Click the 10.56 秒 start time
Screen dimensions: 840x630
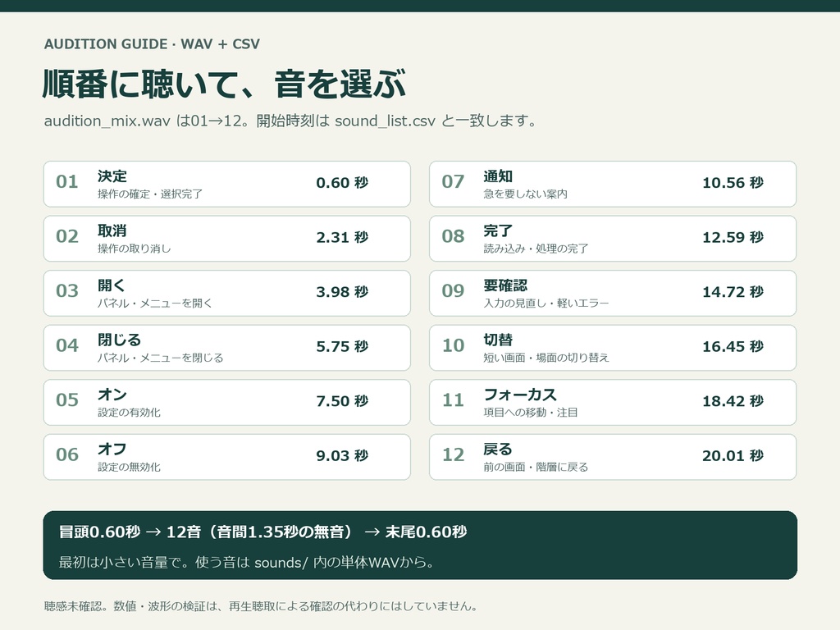tap(733, 183)
